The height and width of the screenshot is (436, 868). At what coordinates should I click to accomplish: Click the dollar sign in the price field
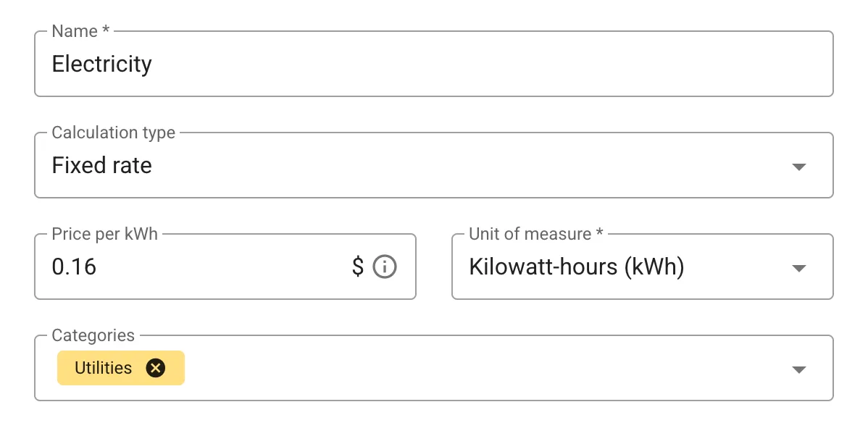click(x=356, y=267)
